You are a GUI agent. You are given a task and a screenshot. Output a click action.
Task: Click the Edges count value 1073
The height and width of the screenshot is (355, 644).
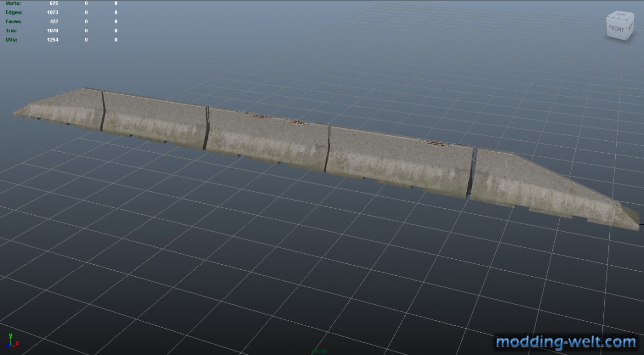[x=53, y=12]
